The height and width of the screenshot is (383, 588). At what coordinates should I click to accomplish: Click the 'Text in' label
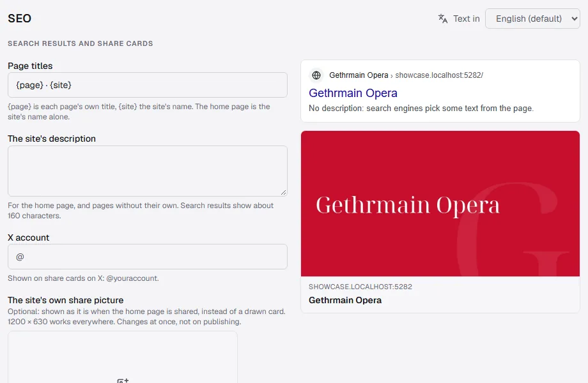coord(467,19)
